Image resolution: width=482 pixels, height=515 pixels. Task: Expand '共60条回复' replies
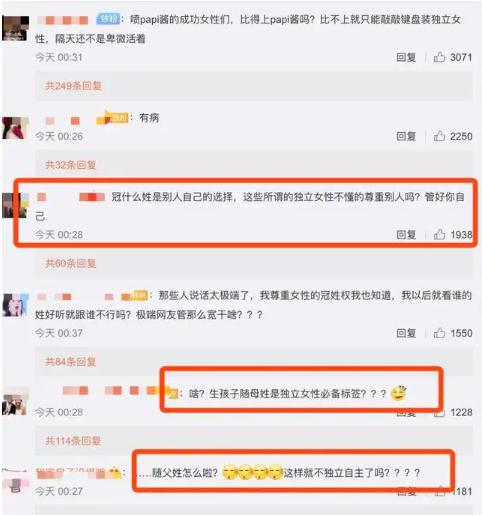click(x=71, y=263)
